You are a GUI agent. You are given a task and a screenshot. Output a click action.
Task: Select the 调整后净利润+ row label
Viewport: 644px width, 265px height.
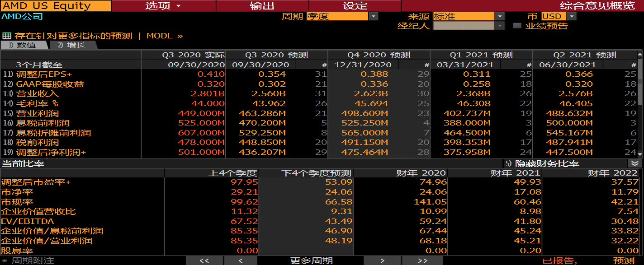(x=51, y=152)
